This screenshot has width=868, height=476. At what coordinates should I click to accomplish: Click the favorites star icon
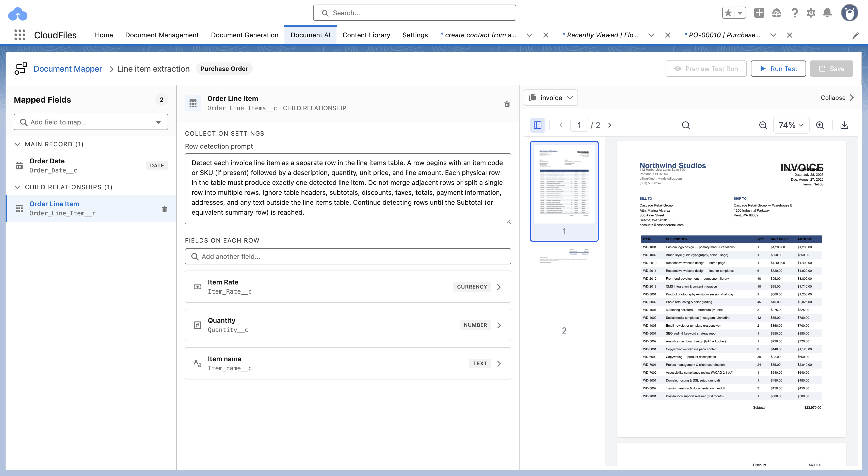[x=728, y=13]
